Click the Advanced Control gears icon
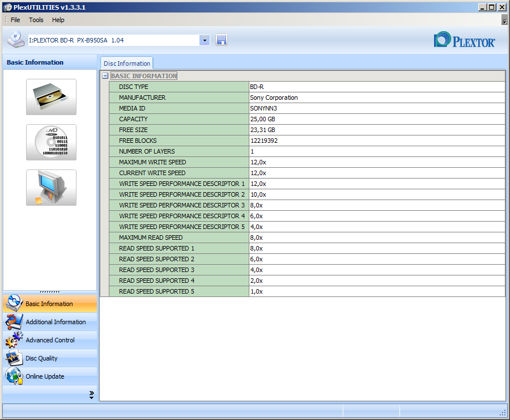The height and width of the screenshot is (420, 510). 14,340
